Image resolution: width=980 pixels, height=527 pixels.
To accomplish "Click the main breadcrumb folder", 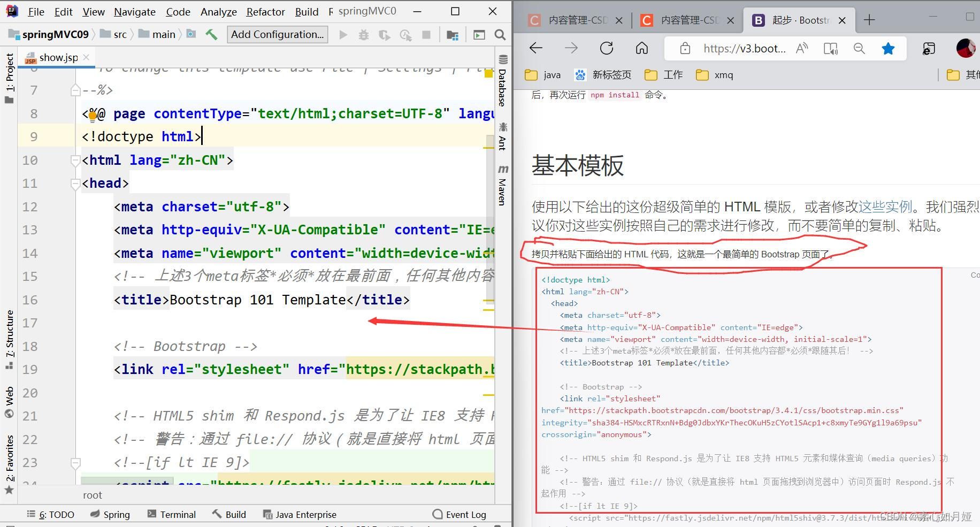I will 157,35.
